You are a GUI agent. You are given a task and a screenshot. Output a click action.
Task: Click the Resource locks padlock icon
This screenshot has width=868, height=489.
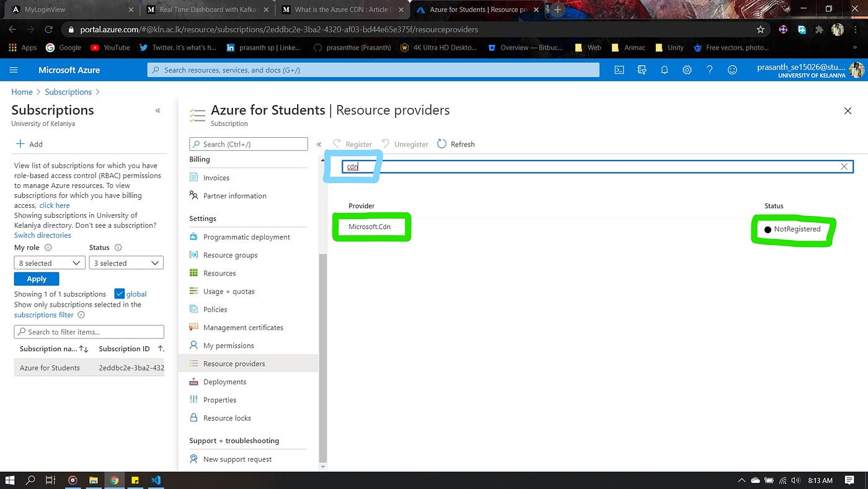click(194, 418)
